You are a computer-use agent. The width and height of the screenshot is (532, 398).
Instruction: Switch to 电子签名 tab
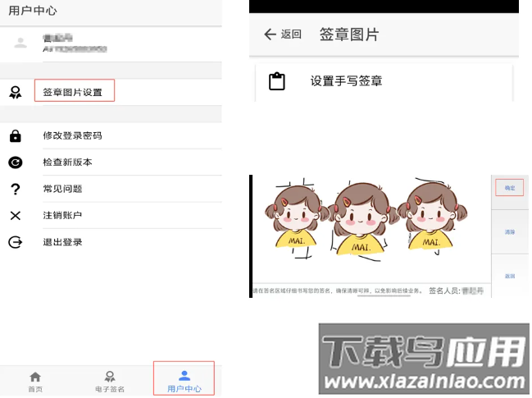[110, 382]
